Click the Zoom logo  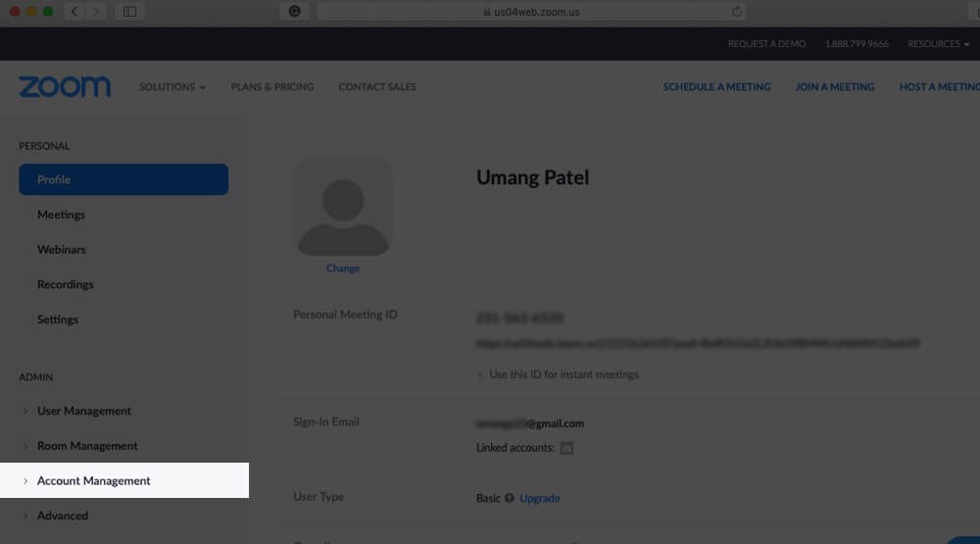pyautogui.click(x=65, y=87)
